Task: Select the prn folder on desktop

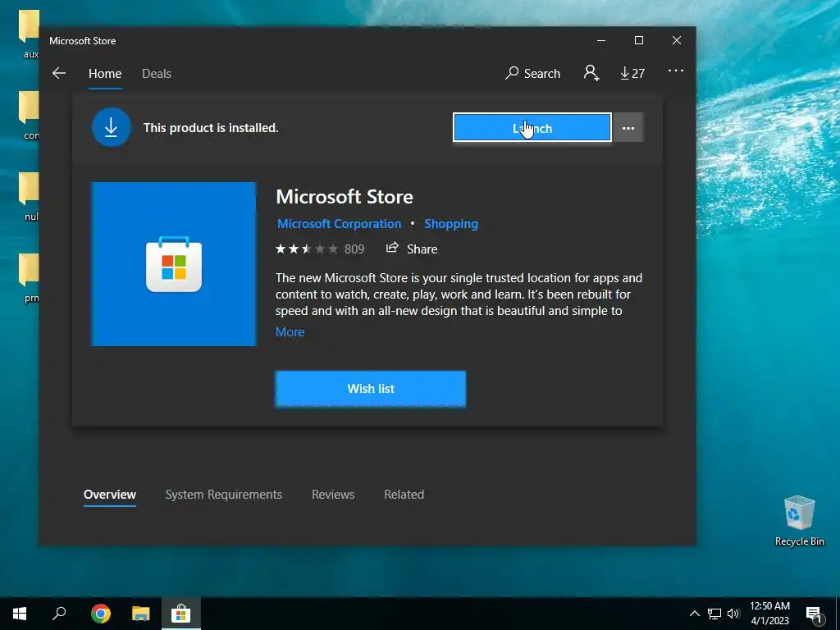Action: 29,278
